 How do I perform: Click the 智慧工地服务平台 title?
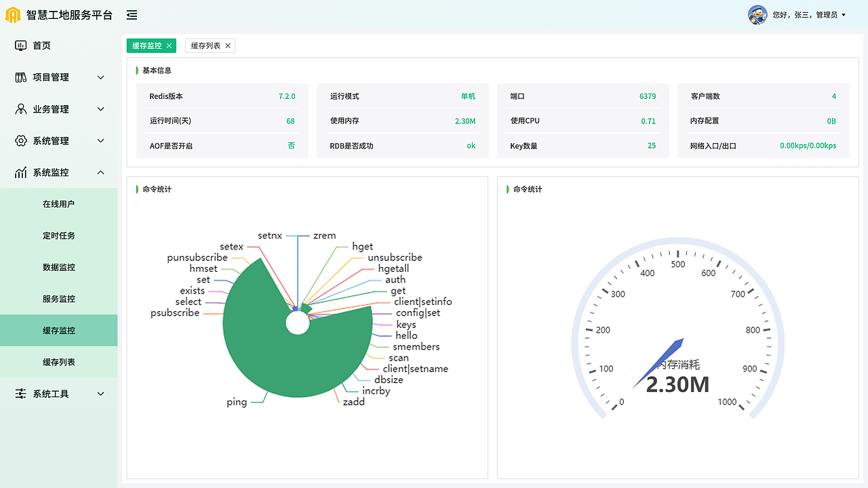pos(69,15)
